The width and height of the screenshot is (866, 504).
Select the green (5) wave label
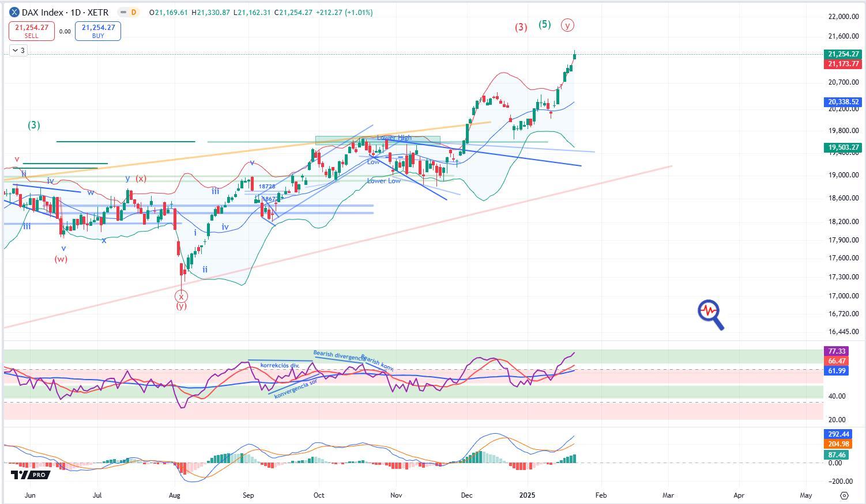point(545,24)
